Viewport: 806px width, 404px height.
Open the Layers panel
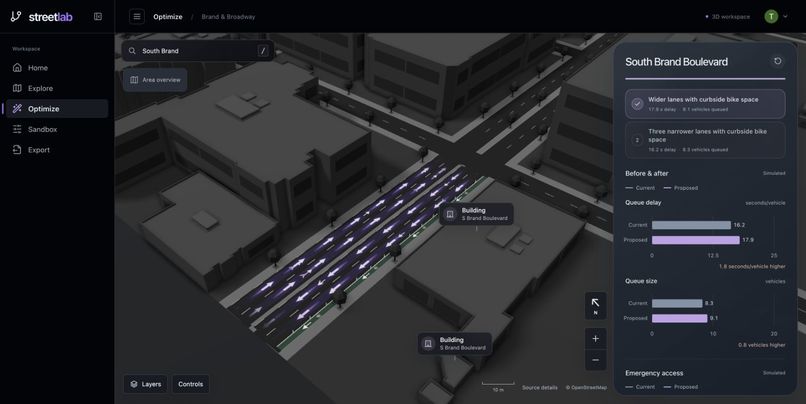click(145, 384)
